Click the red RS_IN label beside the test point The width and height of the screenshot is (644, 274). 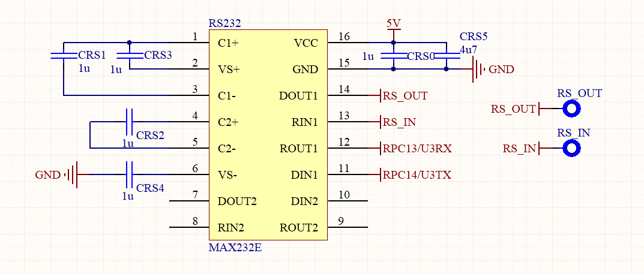tap(520, 149)
